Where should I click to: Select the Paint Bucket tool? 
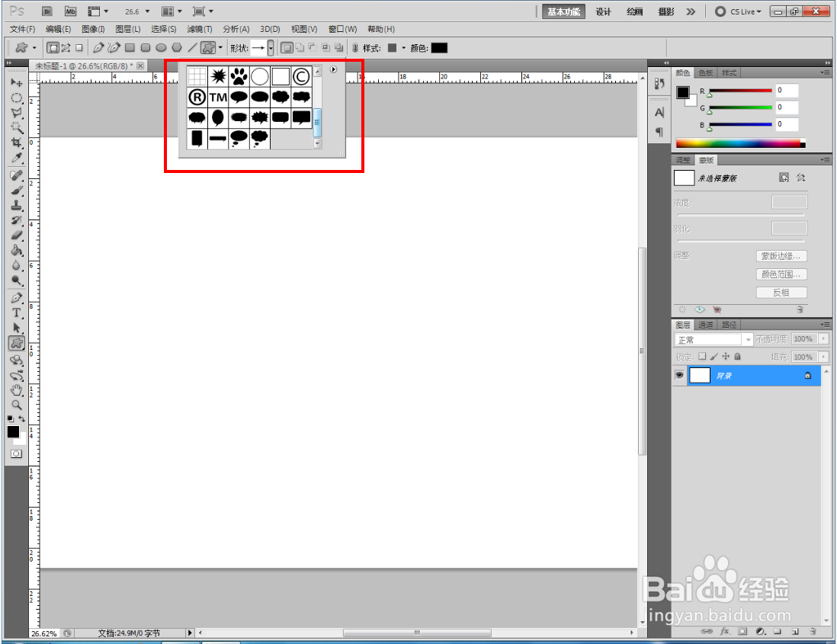point(17,250)
